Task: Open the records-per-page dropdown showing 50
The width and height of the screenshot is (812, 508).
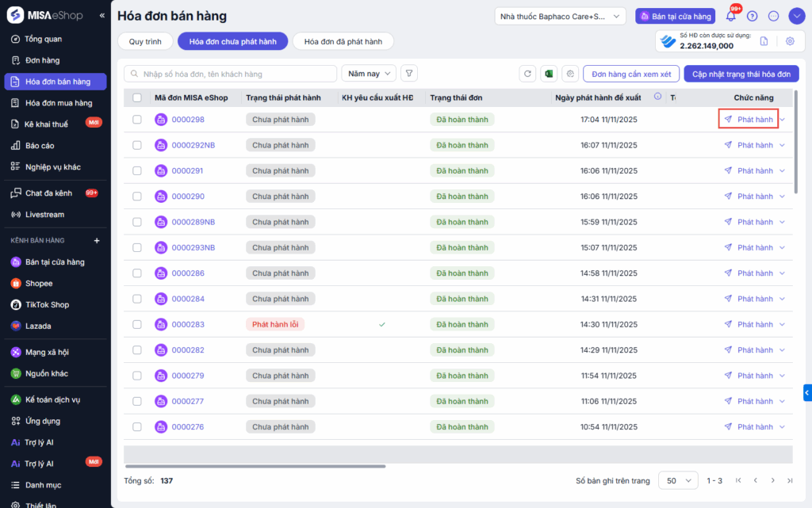Action: 679,480
